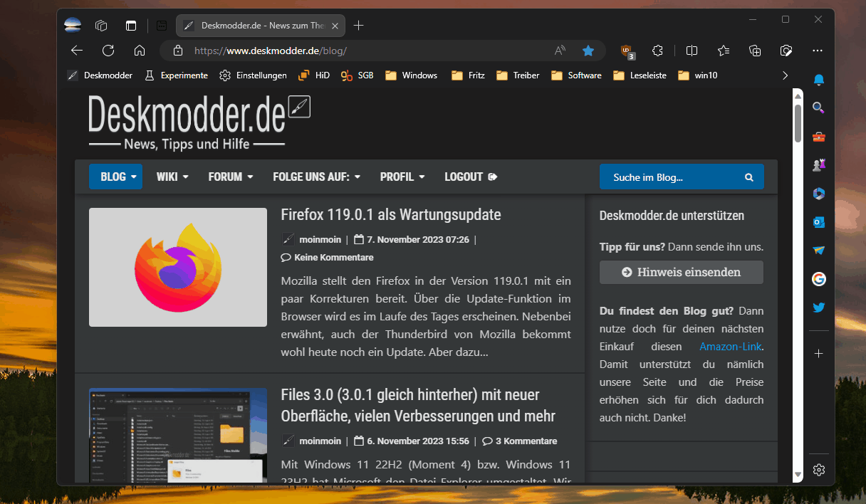Open the Firefox logo article thumbnail
The image size is (866, 504).
pos(178,267)
